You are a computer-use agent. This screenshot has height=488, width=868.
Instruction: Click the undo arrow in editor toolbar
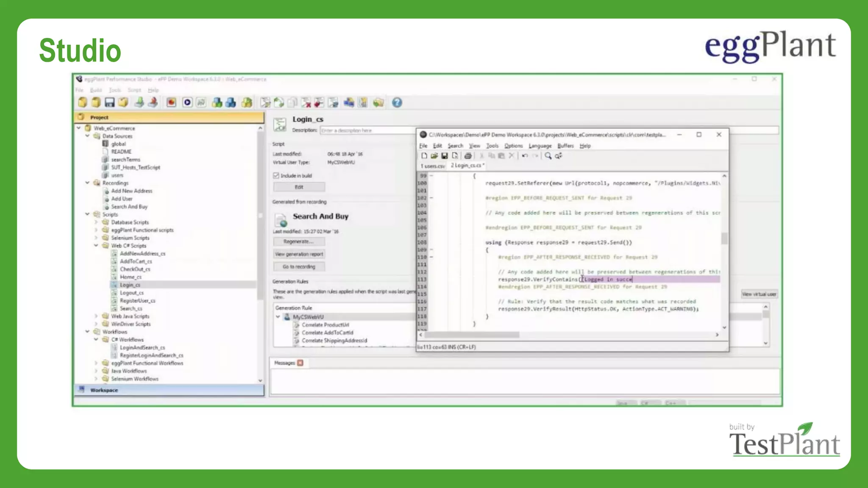click(x=525, y=156)
